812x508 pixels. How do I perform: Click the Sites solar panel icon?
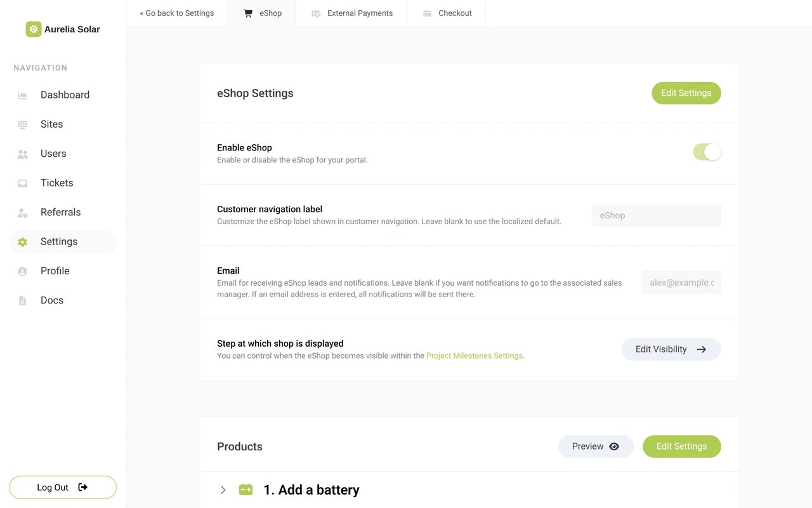pos(23,124)
